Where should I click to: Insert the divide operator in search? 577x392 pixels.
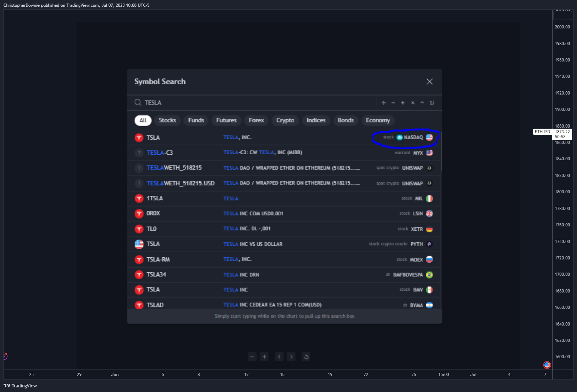[383, 103]
